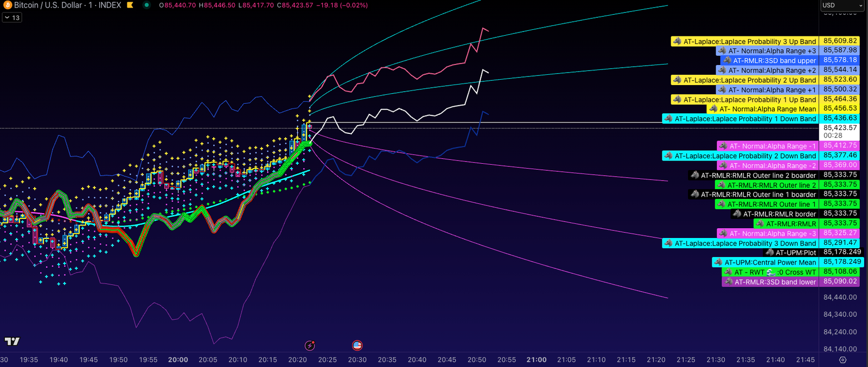This screenshot has height=367, width=868.
Task: Click AT- Normal:Alpha Range +3 label
Action: (767, 51)
